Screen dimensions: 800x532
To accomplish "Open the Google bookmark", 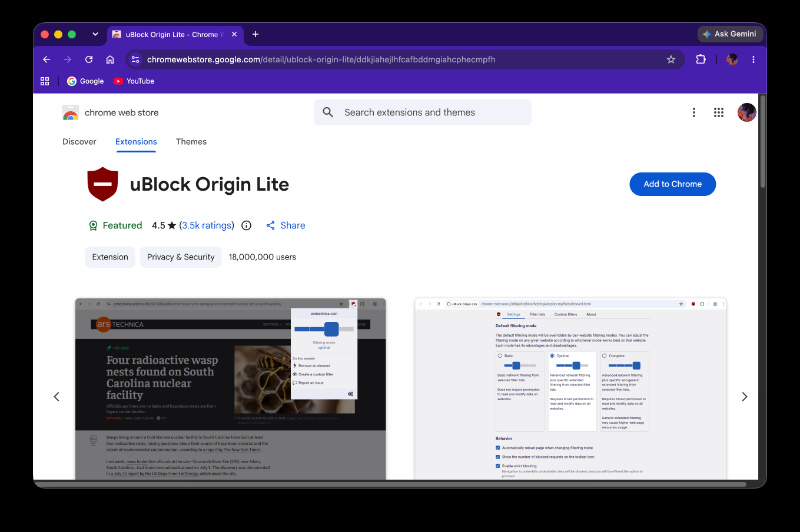I will (x=86, y=81).
